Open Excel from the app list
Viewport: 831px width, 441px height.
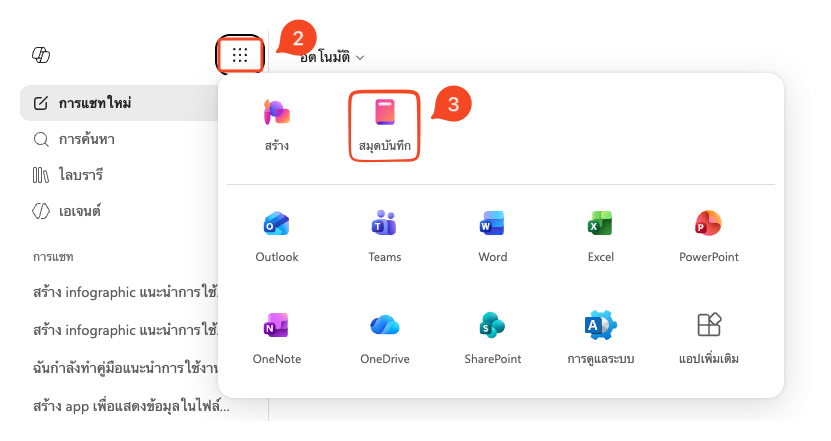600,236
